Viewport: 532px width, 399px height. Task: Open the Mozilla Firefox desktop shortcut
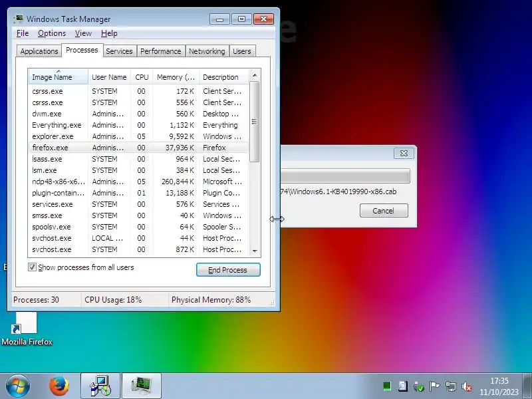coord(27,329)
